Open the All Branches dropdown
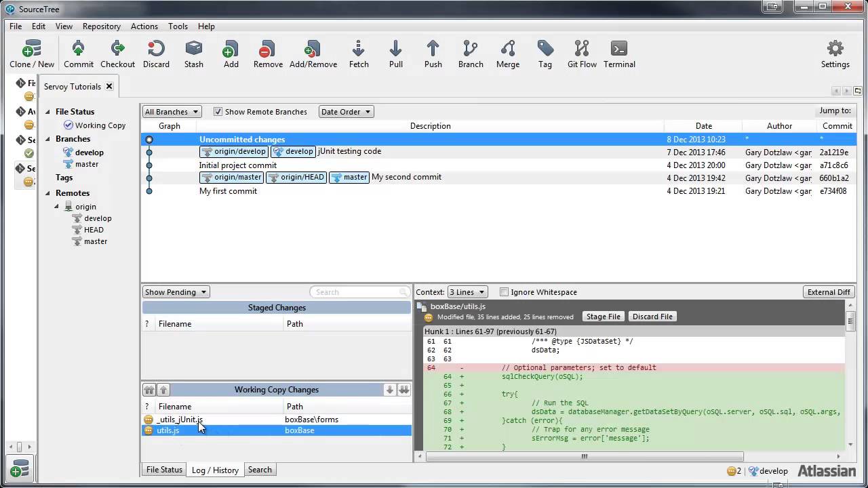 [172, 112]
